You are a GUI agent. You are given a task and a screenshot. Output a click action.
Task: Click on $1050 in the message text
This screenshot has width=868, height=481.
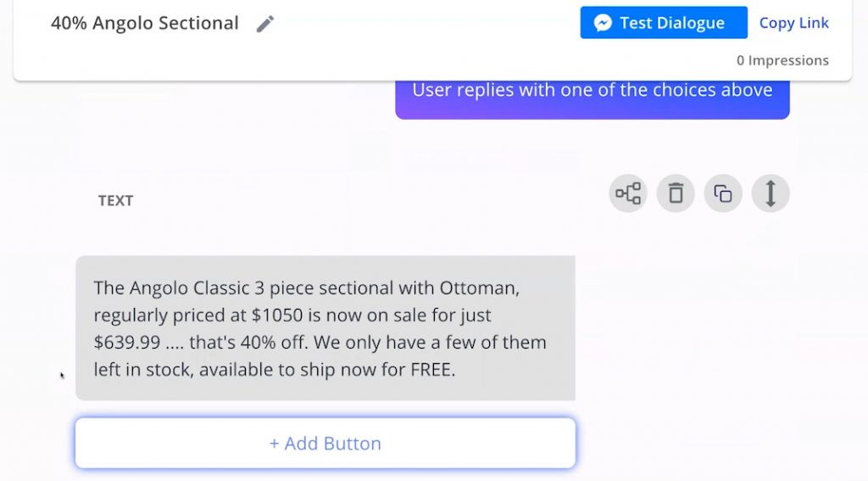[x=277, y=316]
